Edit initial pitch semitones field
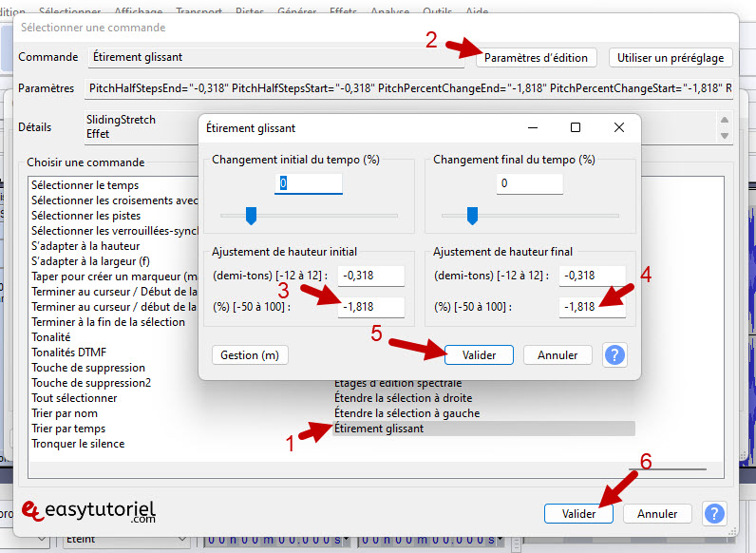This screenshot has width=756, height=553. [370, 276]
